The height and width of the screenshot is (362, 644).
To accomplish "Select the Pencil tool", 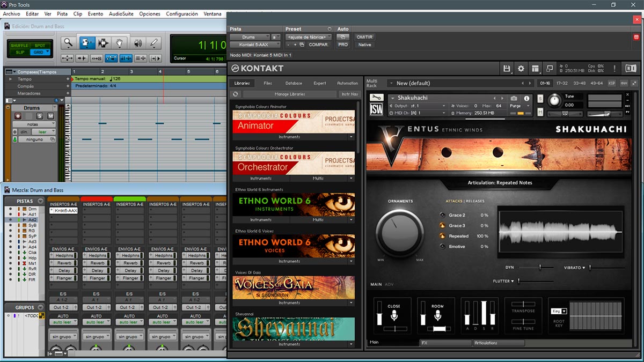I will [x=155, y=43].
